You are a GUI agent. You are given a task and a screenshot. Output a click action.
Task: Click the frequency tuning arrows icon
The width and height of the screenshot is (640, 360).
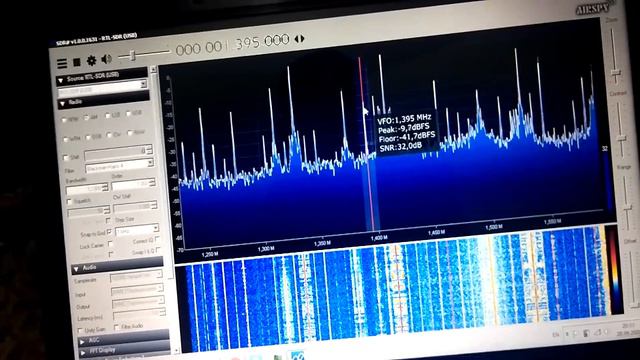tap(299, 39)
